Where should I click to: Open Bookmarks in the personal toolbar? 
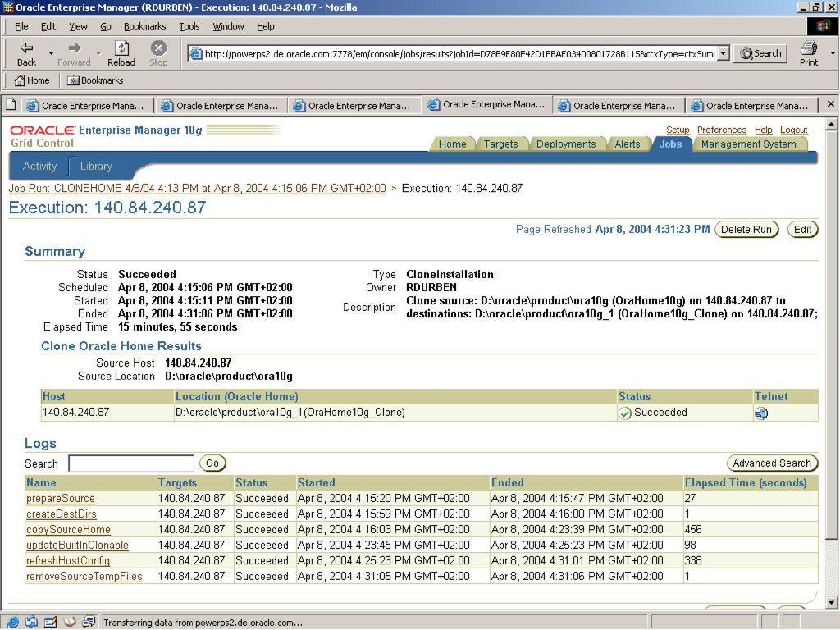(x=95, y=80)
